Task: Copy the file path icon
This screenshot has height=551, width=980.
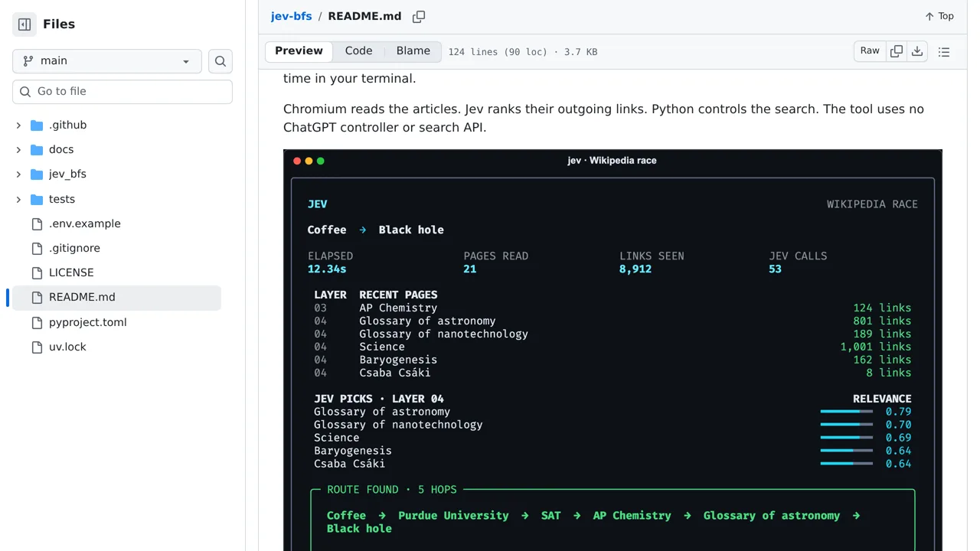Action: [x=419, y=16]
